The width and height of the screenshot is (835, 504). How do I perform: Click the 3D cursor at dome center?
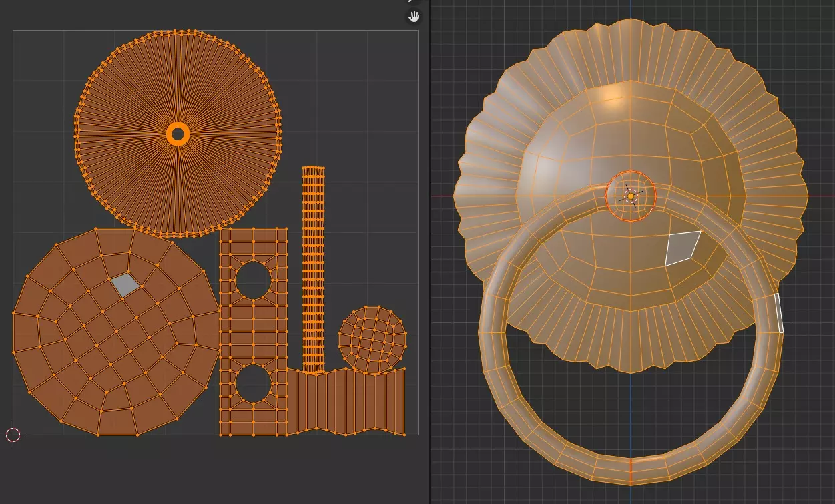(631, 196)
